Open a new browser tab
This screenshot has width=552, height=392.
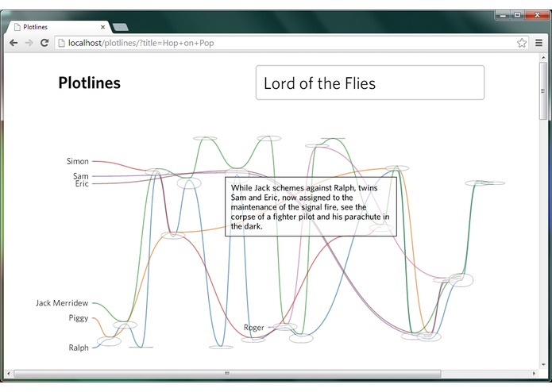[x=121, y=27]
